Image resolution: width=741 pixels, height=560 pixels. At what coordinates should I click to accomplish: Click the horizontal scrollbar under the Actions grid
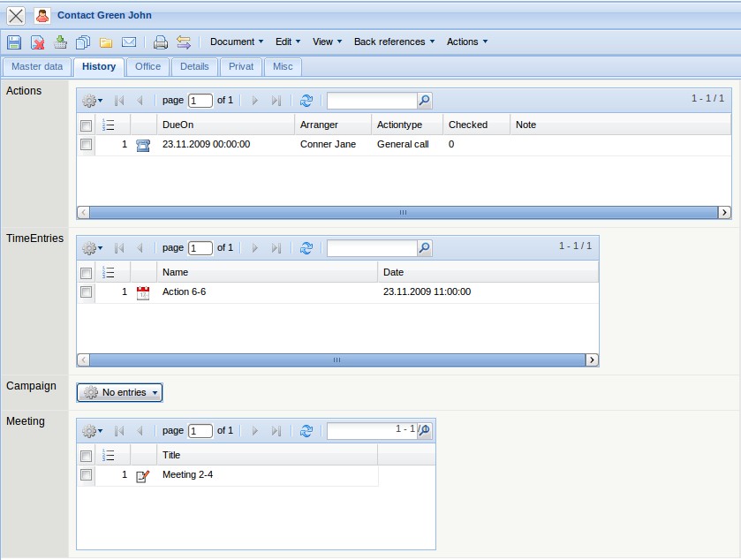click(403, 212)
